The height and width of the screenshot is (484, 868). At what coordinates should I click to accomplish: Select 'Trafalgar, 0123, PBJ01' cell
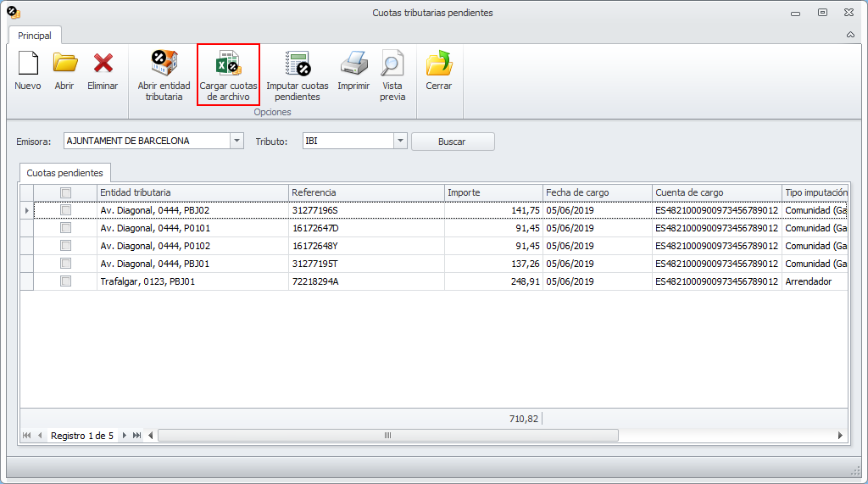click(x=192, y=281)
